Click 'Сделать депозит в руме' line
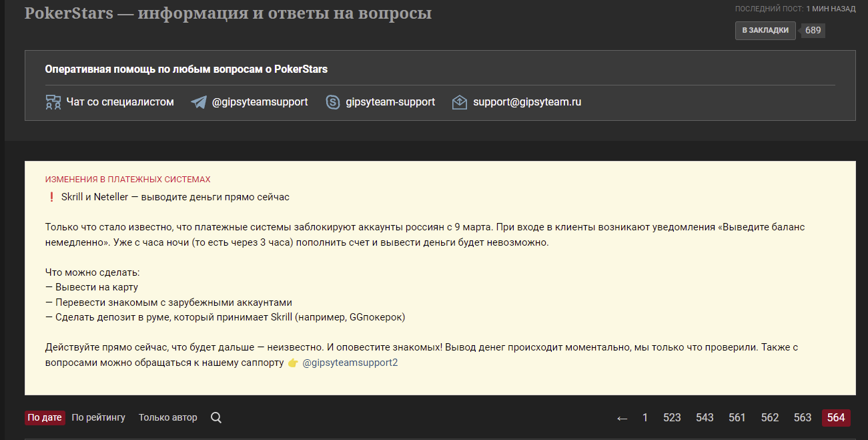This screenshot has height=440, width=868. [x=226, y=317]
